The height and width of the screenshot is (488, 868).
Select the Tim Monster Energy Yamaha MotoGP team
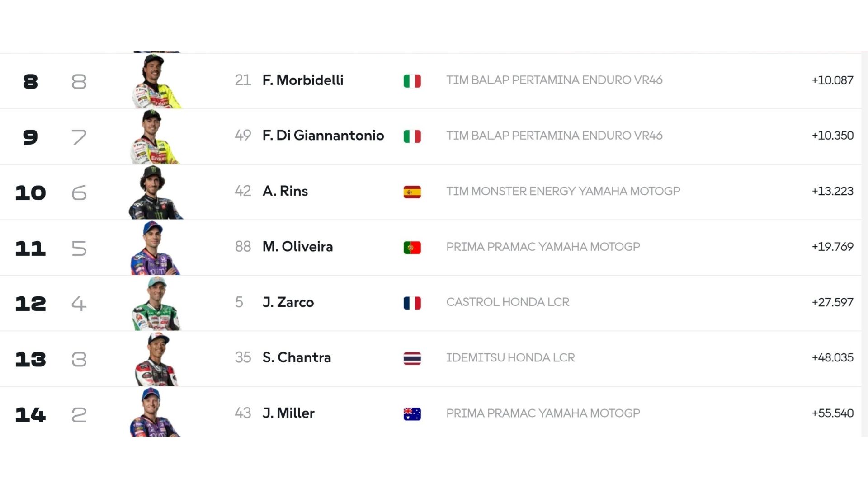point(563,191)
